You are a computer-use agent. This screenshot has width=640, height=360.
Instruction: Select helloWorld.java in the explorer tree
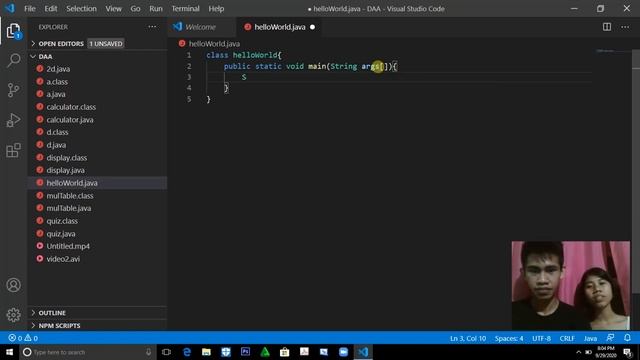pyautogui.click(x=97, y=183)
